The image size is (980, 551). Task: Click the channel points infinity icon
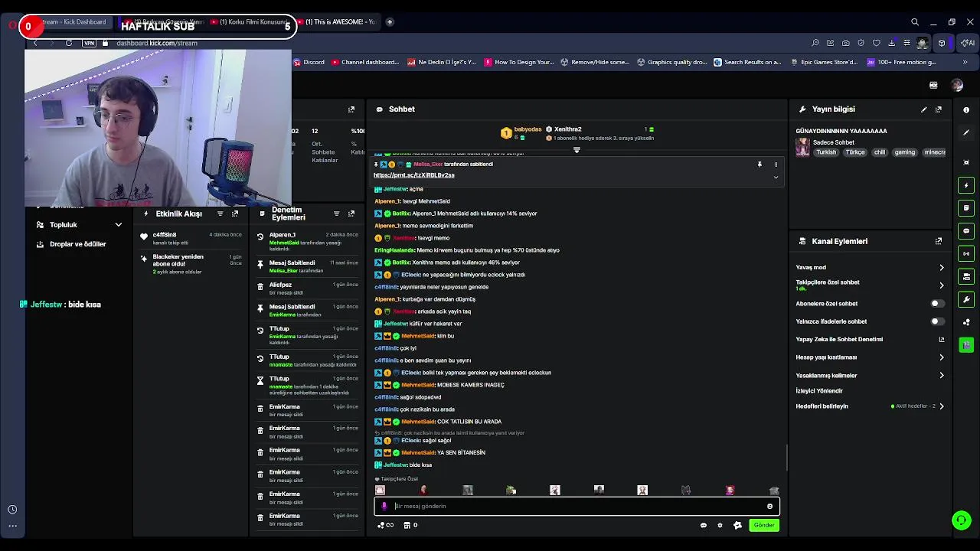coord(386,525)
